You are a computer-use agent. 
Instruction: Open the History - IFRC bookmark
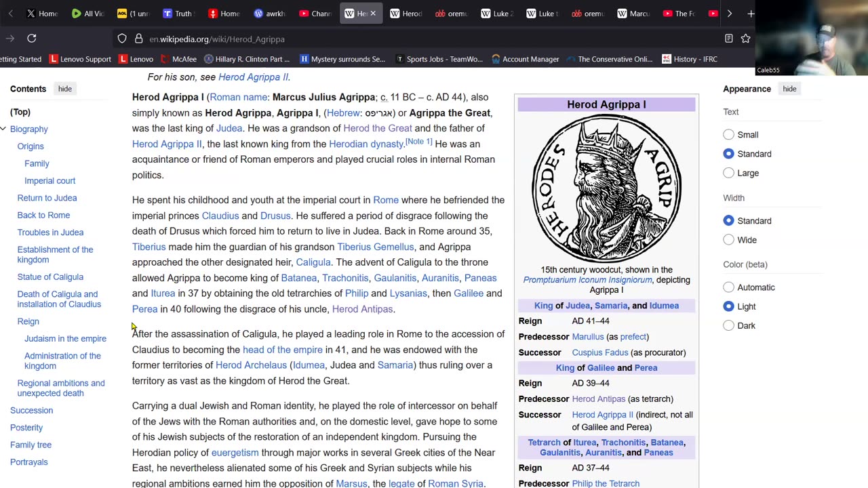pos(690,59)
